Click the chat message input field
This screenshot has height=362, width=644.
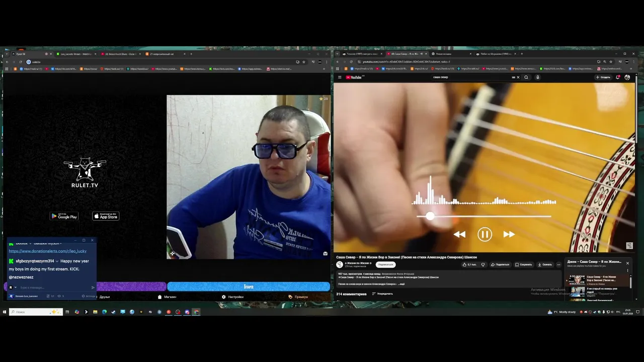click(x=54, y=288)
